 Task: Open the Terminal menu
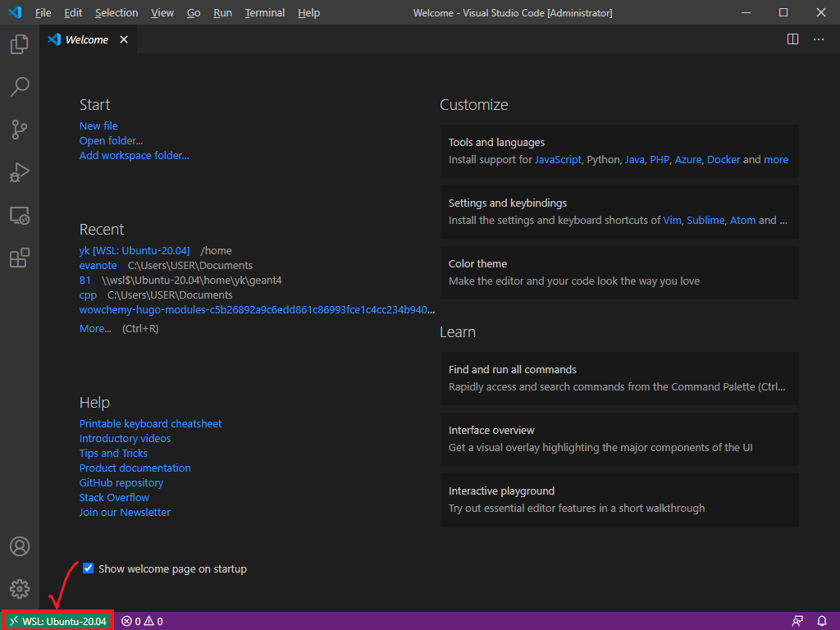point(265,13)
